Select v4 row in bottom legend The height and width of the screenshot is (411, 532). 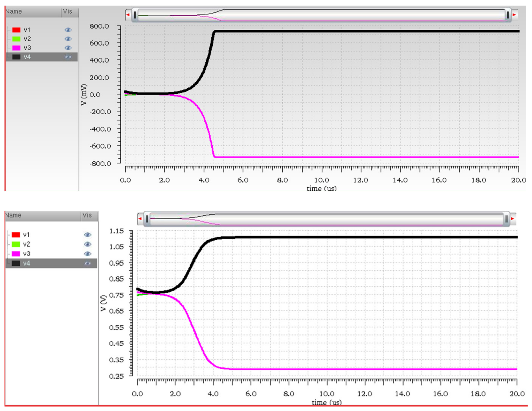[x=27, y=263]
